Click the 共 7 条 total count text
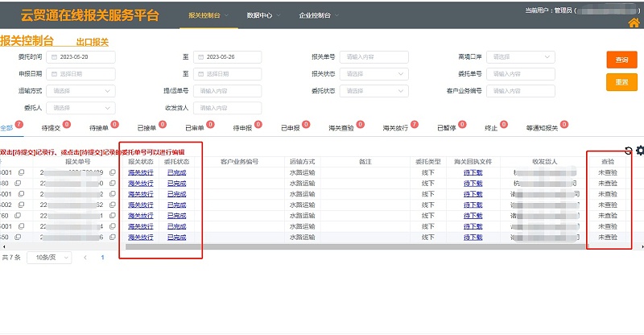644x335 pixels. 11,258
